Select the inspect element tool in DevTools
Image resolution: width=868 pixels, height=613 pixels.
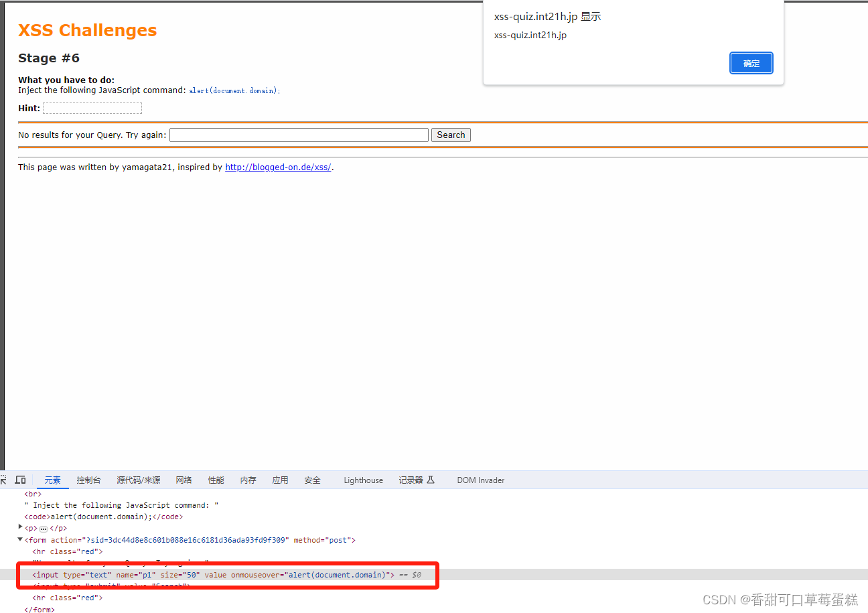click(x=3, y=480)
